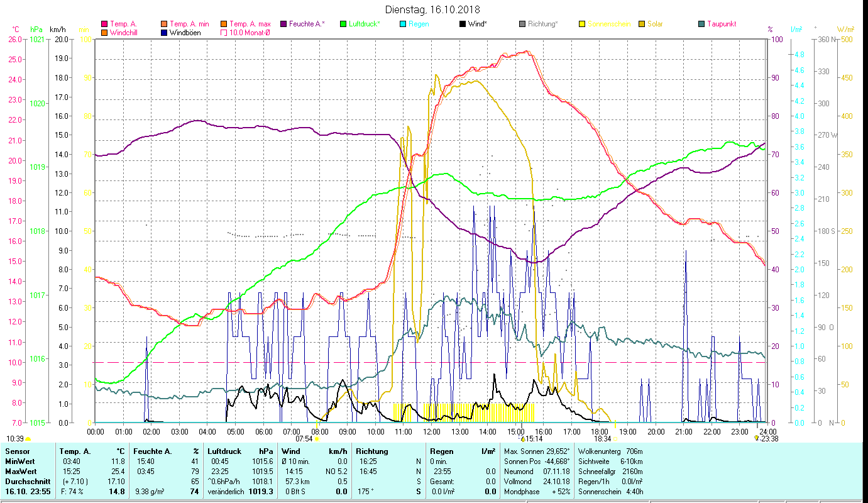The width and height of the screenshot is (868, 503).
Task: Click the min temperature value 11.8
Action: (x=118, y=461)
